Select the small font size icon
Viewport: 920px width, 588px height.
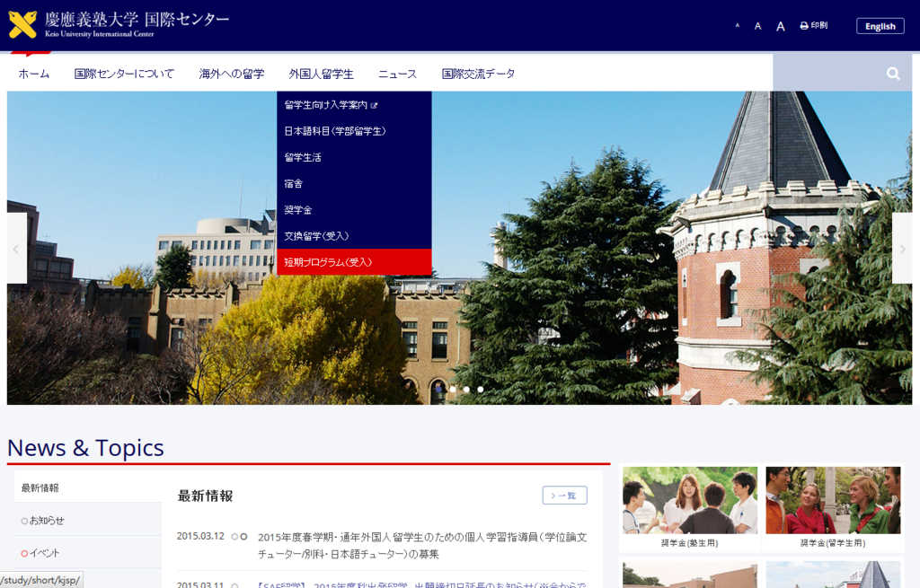737,25
